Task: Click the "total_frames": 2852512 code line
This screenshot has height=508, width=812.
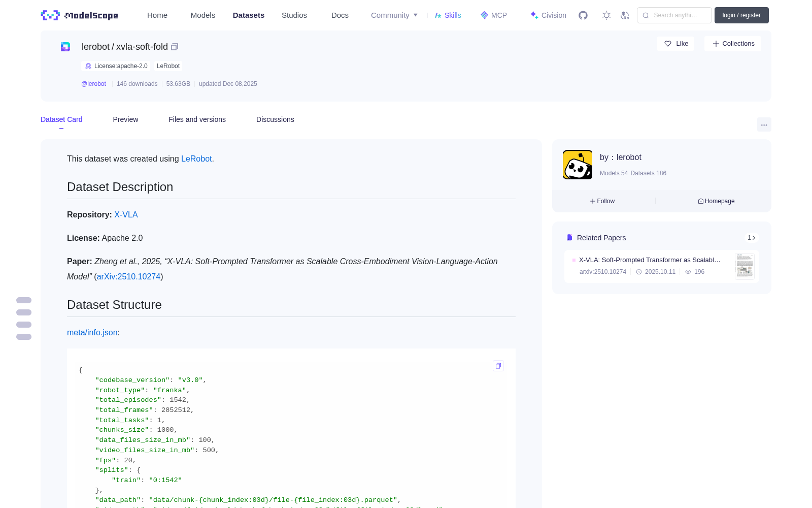Action: tap(145, 410)
